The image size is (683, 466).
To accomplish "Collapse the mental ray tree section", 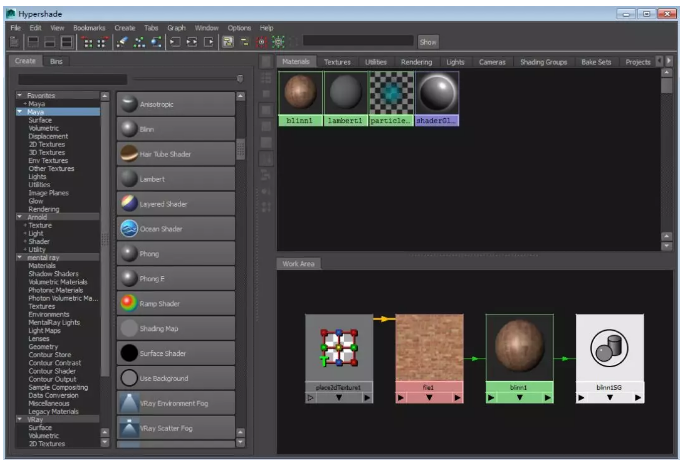I will coord(20,257).
